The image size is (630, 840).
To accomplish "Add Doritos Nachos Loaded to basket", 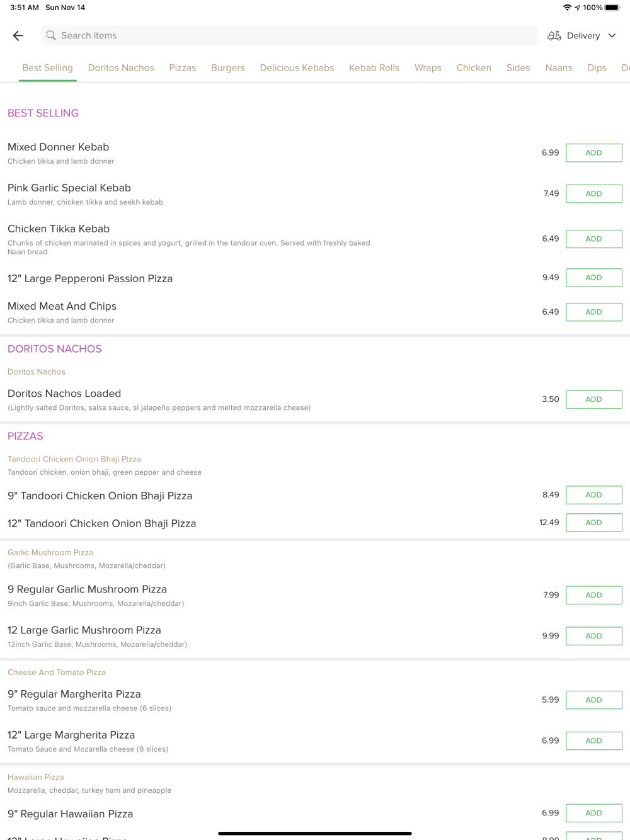I will click(x=593, y=399).
